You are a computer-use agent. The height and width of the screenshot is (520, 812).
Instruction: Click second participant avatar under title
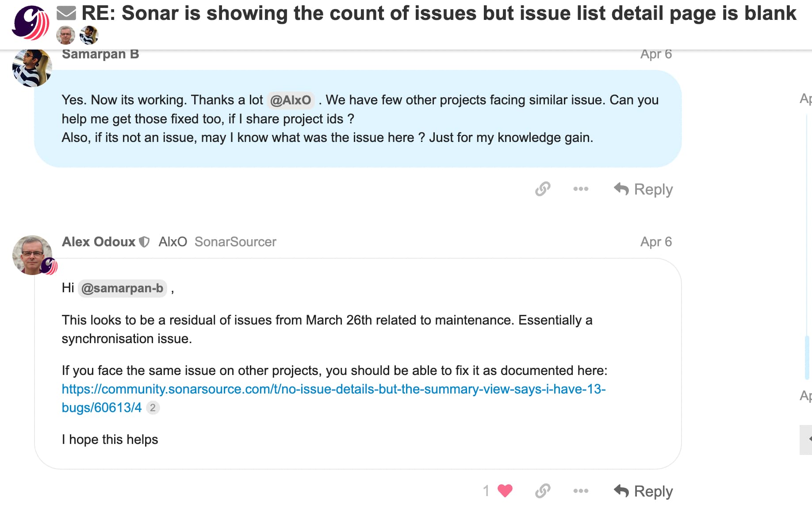pyautogui.click(x=88, y=35)
